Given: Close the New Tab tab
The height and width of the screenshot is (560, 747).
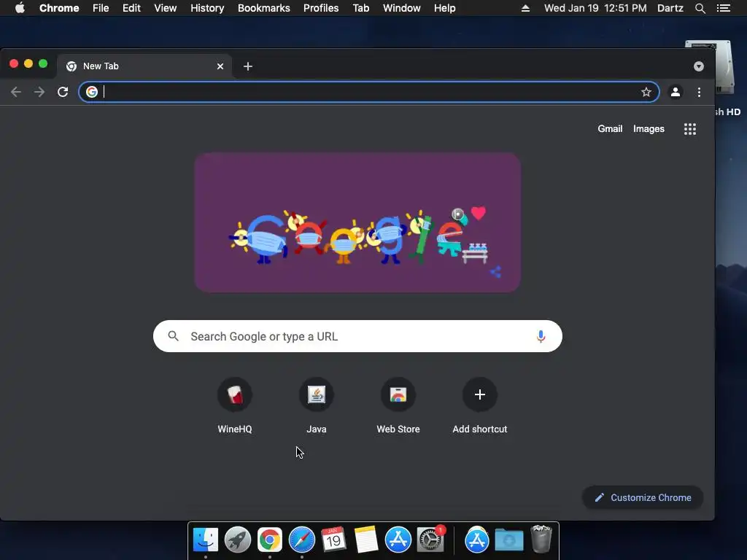Looking at the screenshot, I should point(220,66).
